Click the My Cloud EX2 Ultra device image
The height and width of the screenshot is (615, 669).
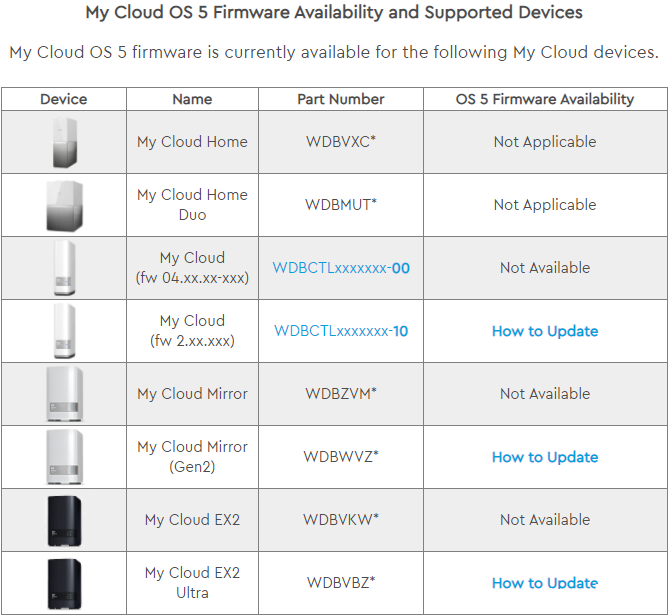(63, 582)
